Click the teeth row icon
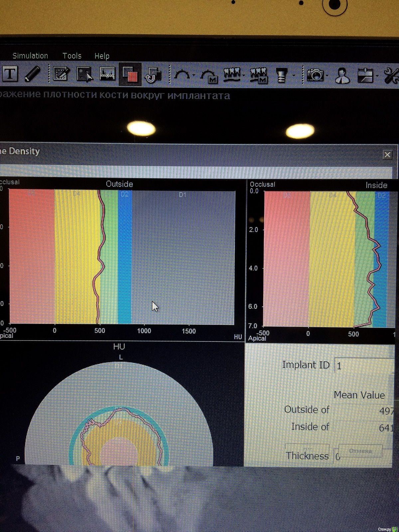 232,75
